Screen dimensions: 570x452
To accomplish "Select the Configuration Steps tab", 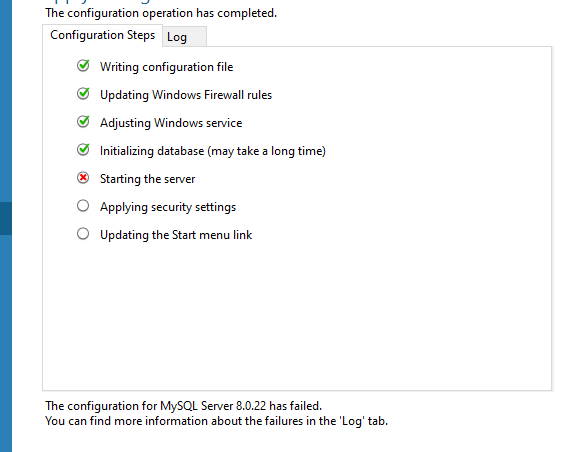I will pyautogui.click(x=103, y=35).
